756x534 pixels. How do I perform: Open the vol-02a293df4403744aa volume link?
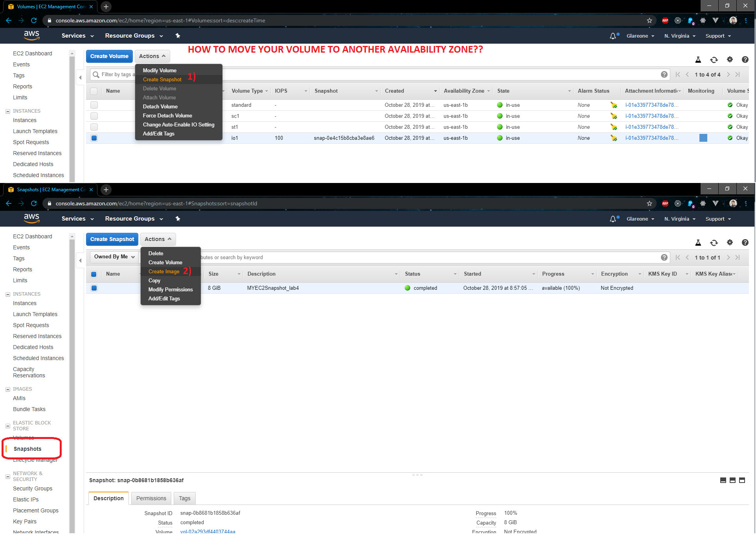(x=207, y=531)
